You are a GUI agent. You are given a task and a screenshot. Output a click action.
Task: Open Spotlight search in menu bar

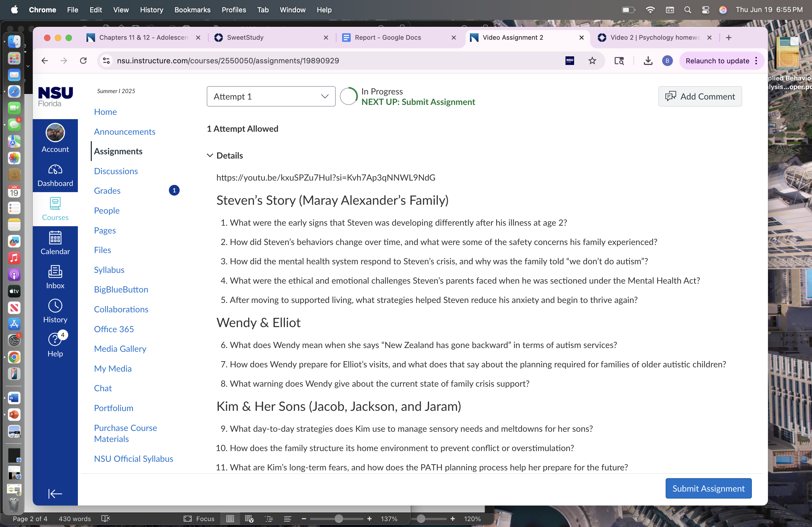coord(687,10)
